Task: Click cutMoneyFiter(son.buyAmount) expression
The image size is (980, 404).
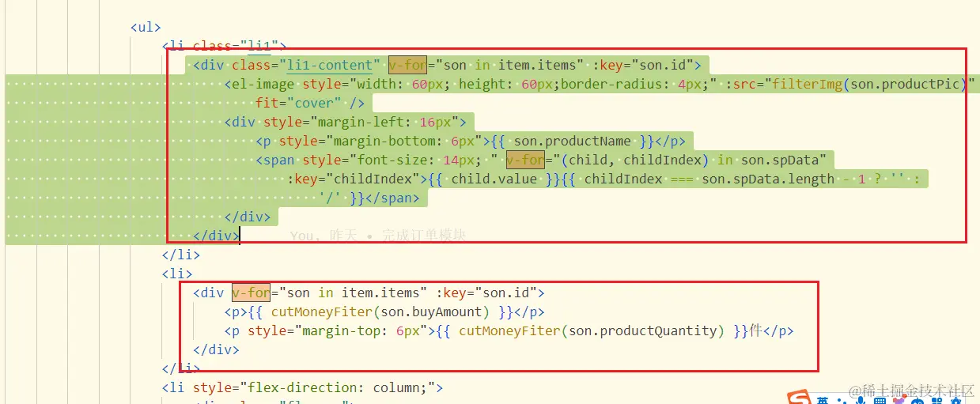Action: pos(380,312)
